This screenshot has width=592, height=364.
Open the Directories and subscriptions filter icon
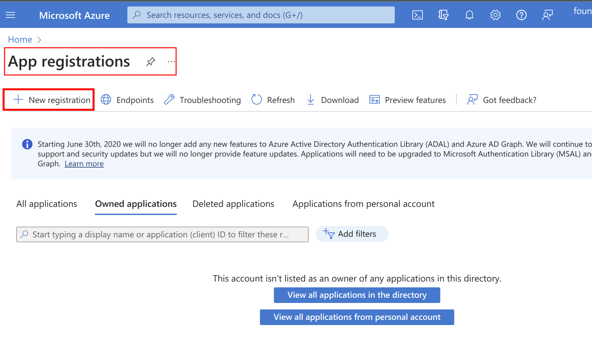point(443,15)
